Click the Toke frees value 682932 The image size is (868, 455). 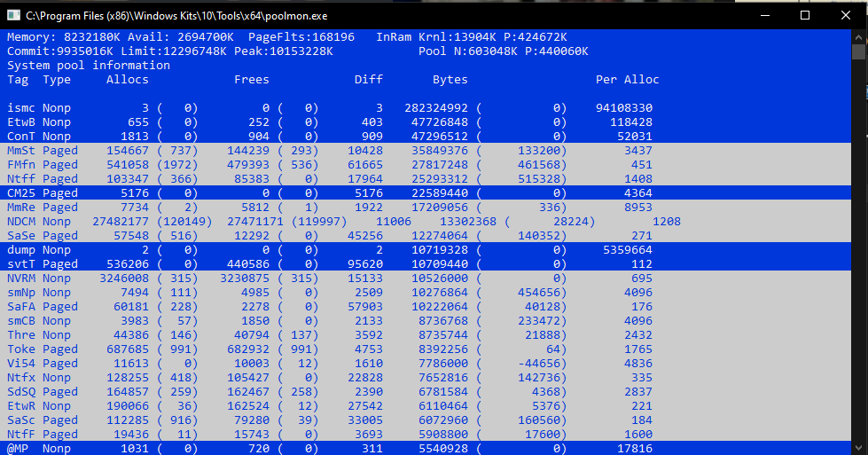(248, 349)
